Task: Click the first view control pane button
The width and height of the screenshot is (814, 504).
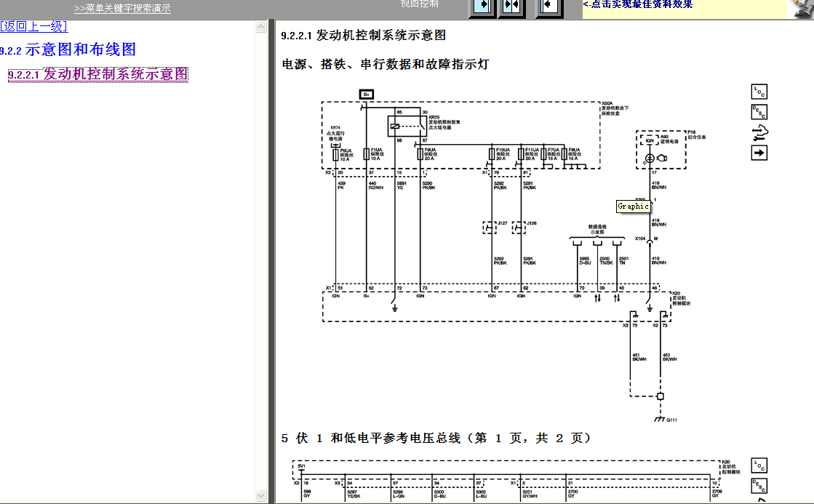Action: click(482, 7)
